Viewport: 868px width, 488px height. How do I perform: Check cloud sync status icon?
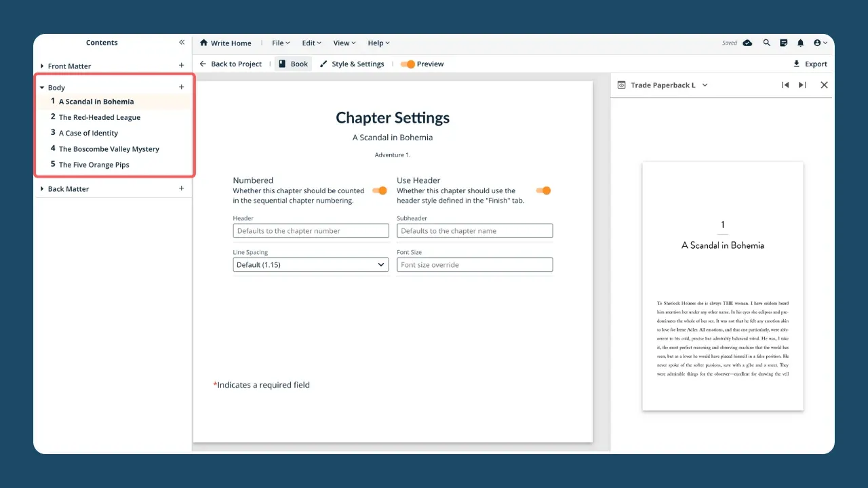point(747,43)
